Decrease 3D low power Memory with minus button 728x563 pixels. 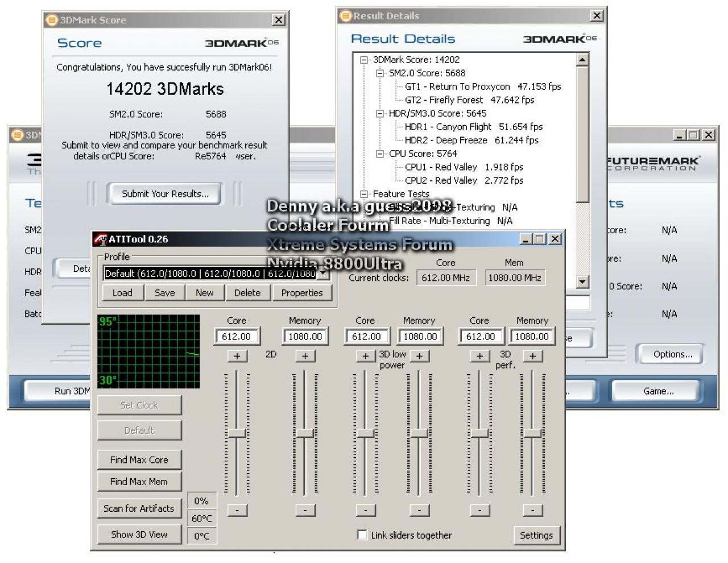coord(419,510)
